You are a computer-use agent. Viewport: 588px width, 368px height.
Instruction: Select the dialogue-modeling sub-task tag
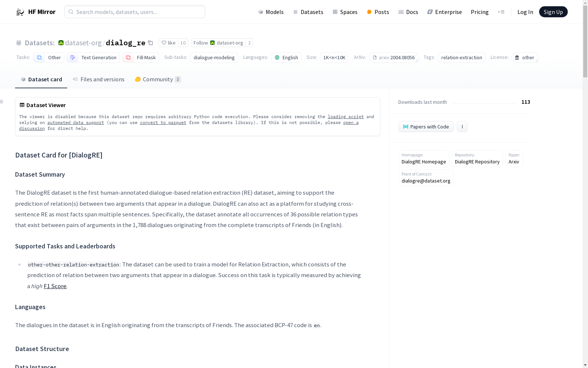[x=214, y=57]
